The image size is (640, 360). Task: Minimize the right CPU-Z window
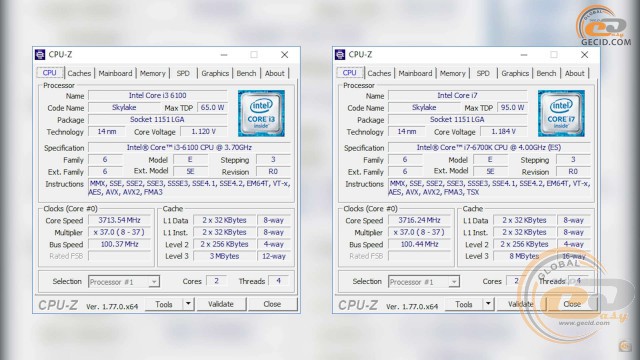(524, 55)
